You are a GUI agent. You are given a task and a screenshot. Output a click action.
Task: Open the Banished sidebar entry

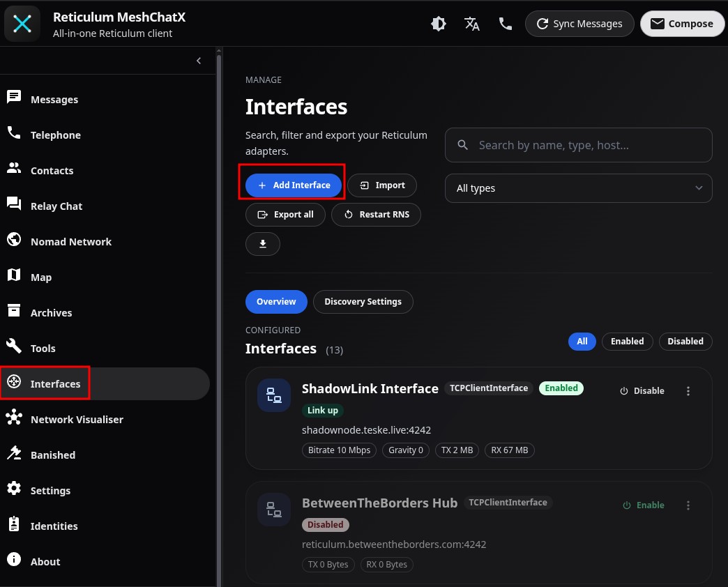[x=105, y=455]
